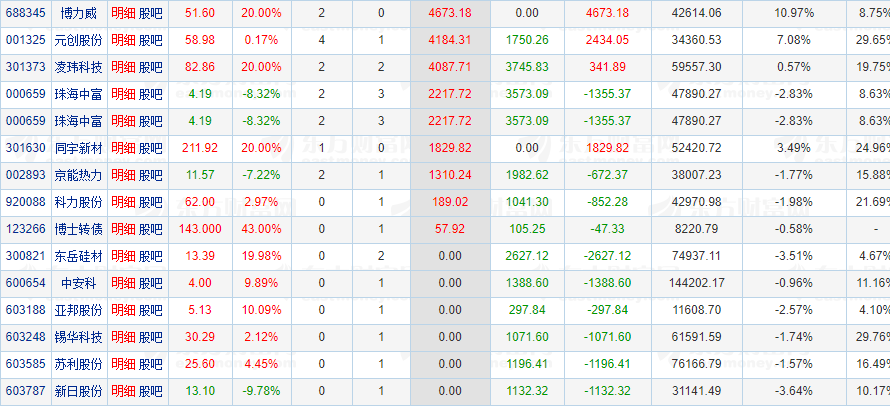Open bond code 123266
The height and width of the screenshot is (406, 890).
coord(25,229)
